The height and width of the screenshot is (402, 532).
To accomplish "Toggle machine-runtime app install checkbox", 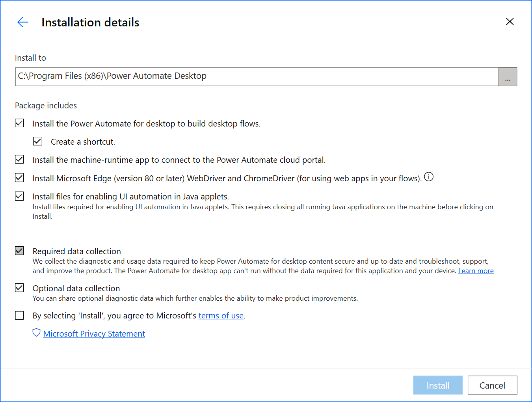I will 19,160.
